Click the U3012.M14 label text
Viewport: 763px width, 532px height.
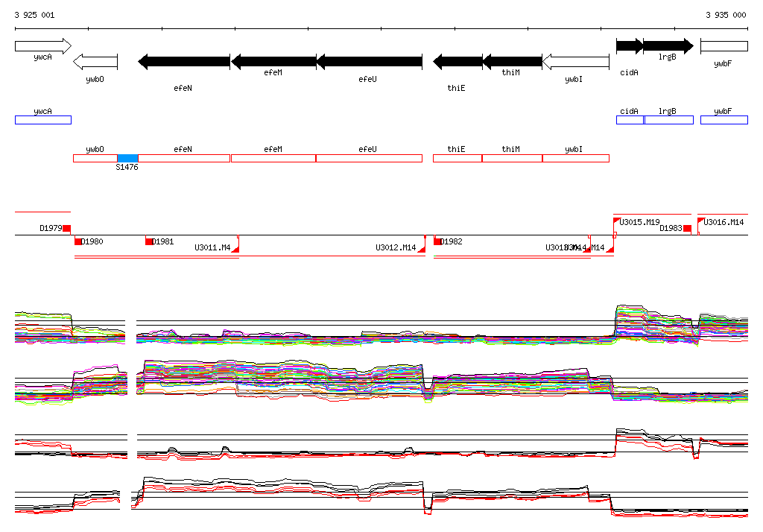(x=396, y=247)
